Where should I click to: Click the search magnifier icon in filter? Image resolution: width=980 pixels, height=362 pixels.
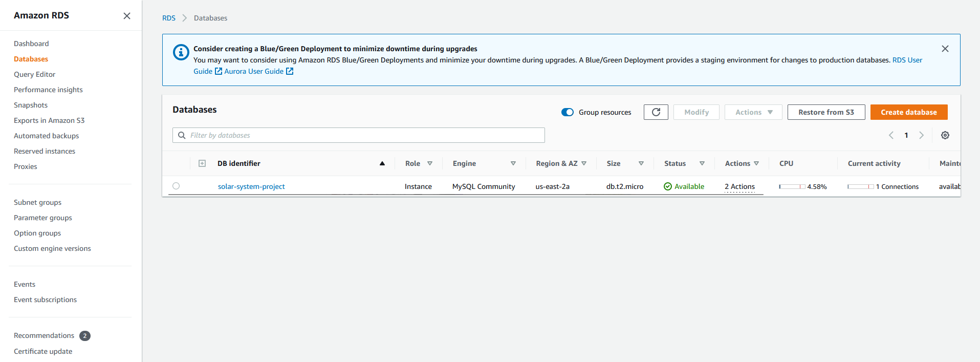(x=182, y=135)
